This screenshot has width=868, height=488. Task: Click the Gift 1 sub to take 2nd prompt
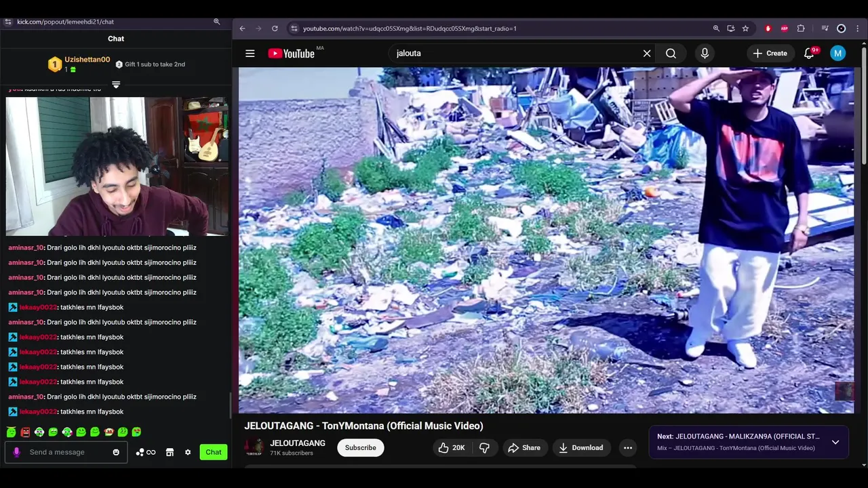click(x=151, y=64)
